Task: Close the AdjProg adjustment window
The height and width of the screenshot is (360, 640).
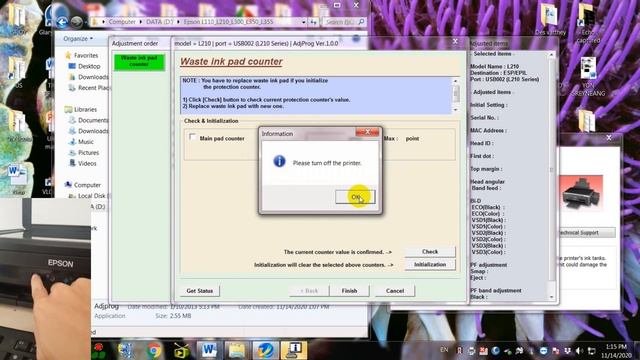Action: pyautogui.click(x=456, y=42)
